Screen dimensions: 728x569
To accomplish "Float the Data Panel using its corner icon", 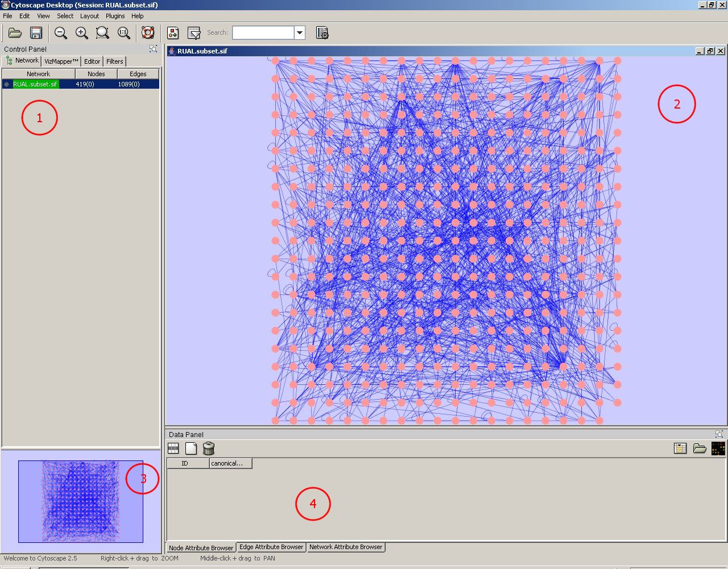I will 719,434.
